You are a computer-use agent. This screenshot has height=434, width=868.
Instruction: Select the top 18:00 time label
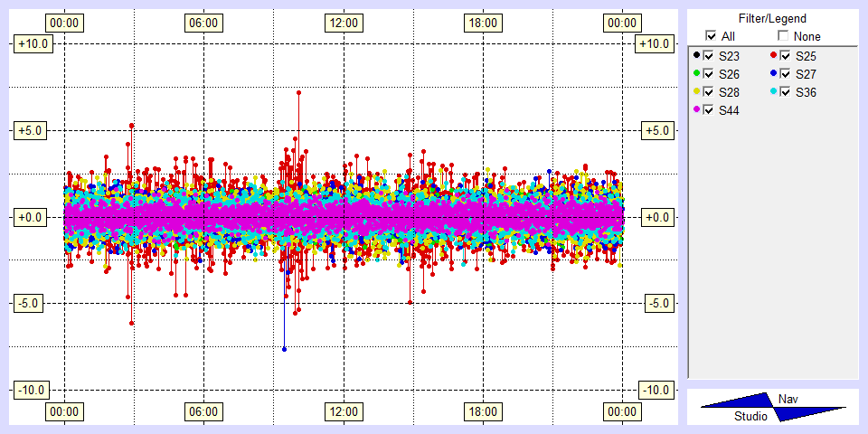(x=483, y=22)
